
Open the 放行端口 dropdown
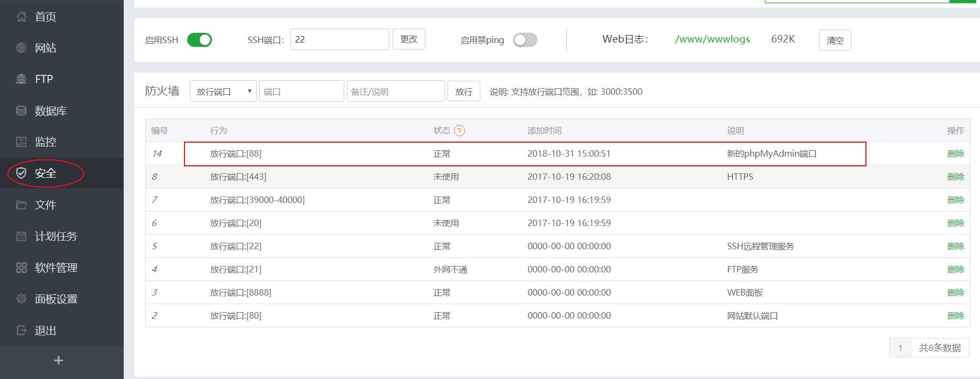click(x=223, y=92)
